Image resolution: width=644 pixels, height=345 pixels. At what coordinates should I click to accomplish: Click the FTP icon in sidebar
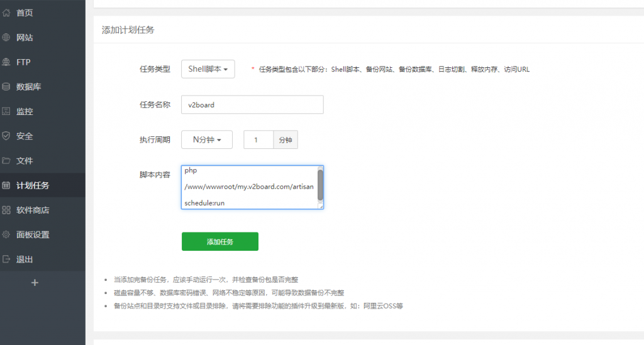pyautogui.click(x=6, y=62)
